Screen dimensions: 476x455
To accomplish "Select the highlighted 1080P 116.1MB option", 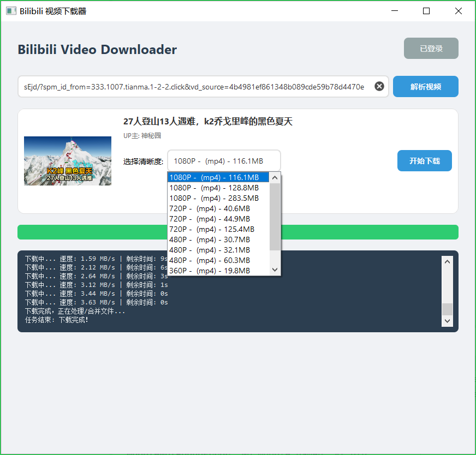I will click(216, 177).
